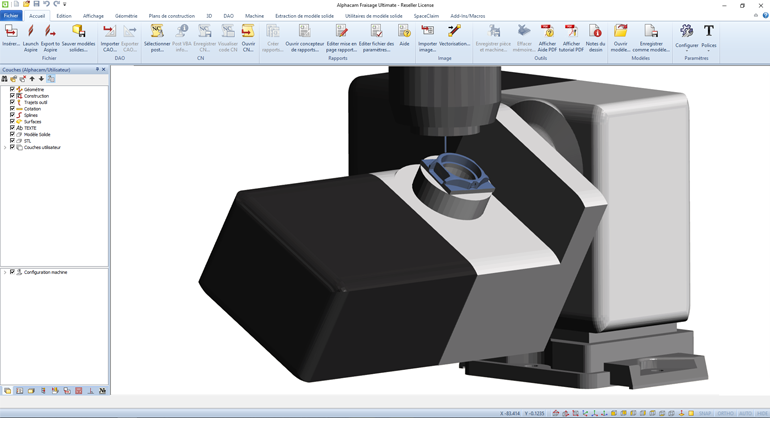Click Afficher Aide PDF icon
770x430 pixels.
point(547,33)
